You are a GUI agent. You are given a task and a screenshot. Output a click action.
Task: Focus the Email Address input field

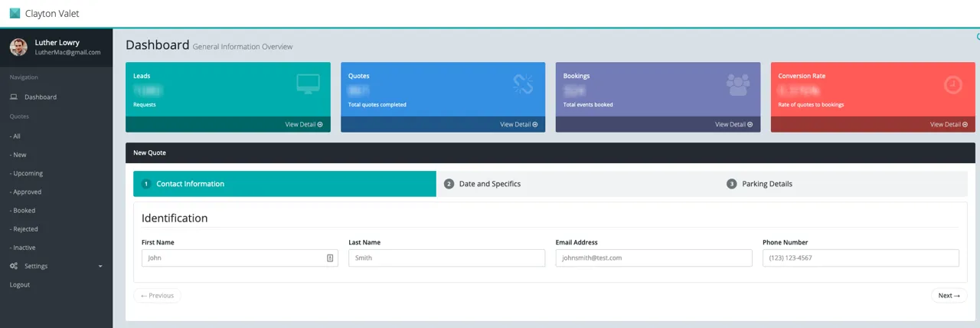[654, 258]
